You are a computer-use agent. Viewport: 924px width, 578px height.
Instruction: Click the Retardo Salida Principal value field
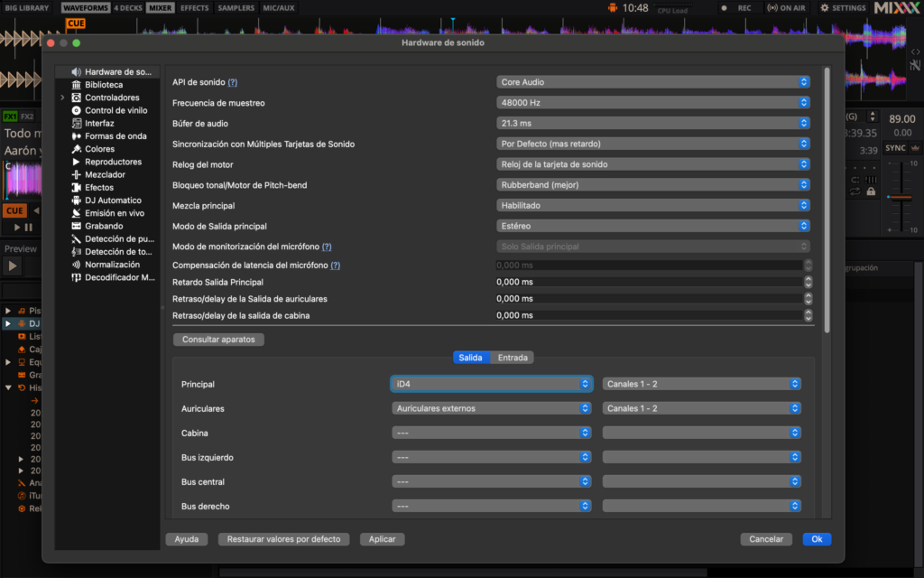649,282
